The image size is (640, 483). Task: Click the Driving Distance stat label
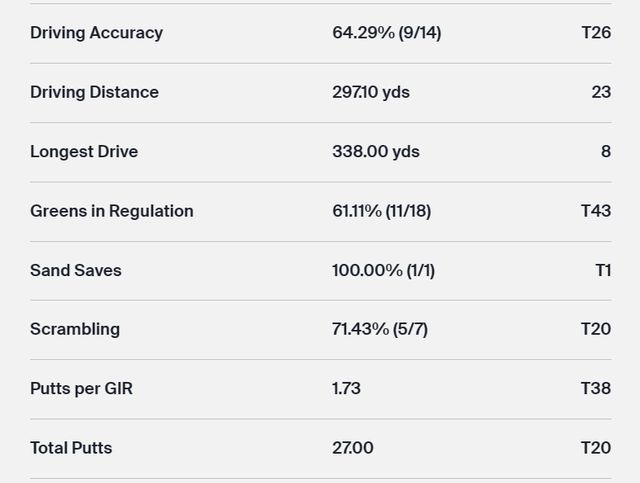click(x=94, y=92)
